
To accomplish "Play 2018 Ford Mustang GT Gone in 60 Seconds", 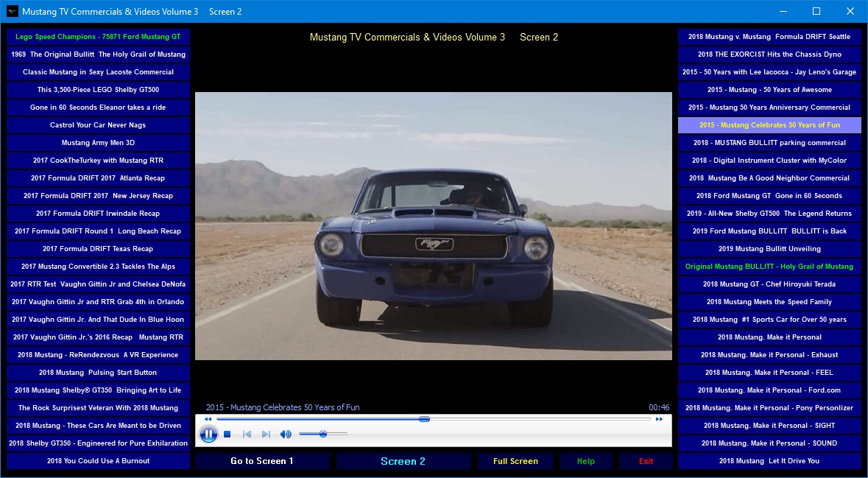I will pos(769,196).
